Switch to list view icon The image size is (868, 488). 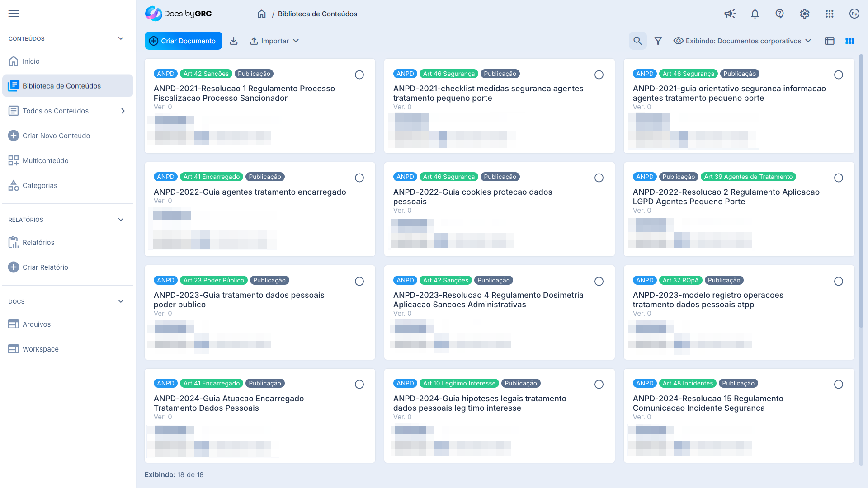pyautogui.click(x=830, y=41)
